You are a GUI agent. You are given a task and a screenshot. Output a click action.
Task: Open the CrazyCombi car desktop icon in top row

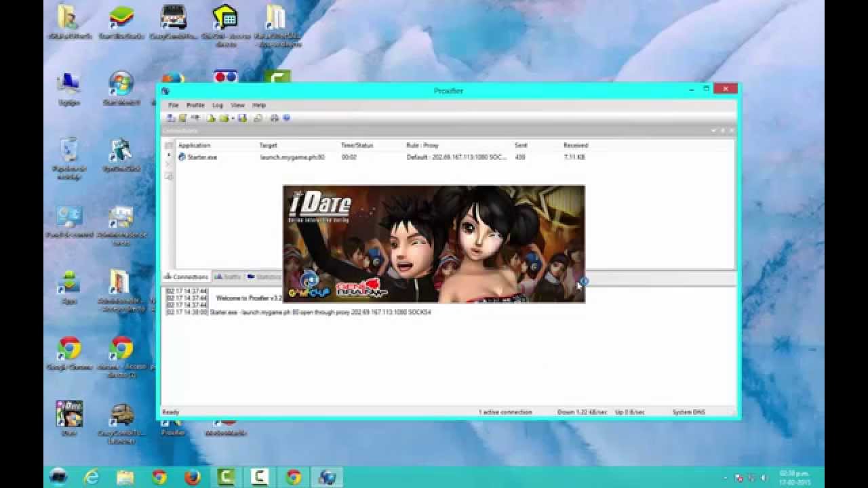174,20
